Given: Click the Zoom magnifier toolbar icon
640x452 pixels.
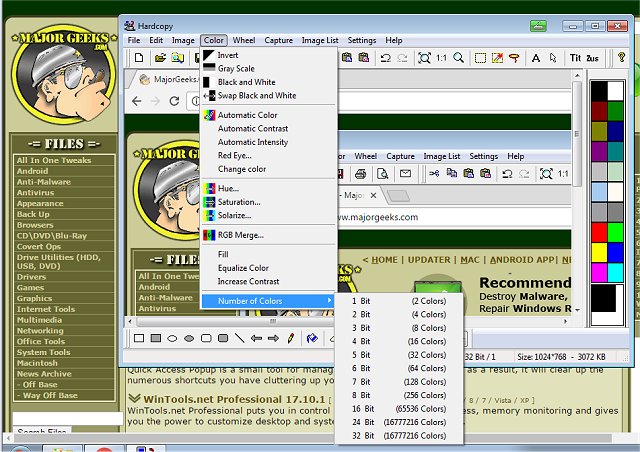Looking at the screenshot, I should click(458, 58).
